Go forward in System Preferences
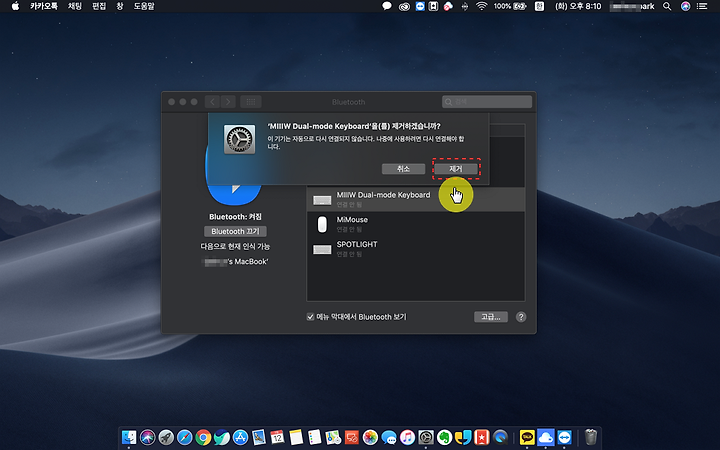The image size is (720, 450). point(228,102)
